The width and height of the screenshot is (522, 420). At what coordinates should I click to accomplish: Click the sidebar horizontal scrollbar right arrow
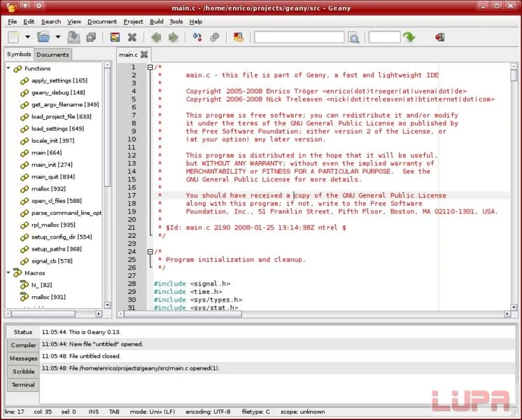click(99, 314)
